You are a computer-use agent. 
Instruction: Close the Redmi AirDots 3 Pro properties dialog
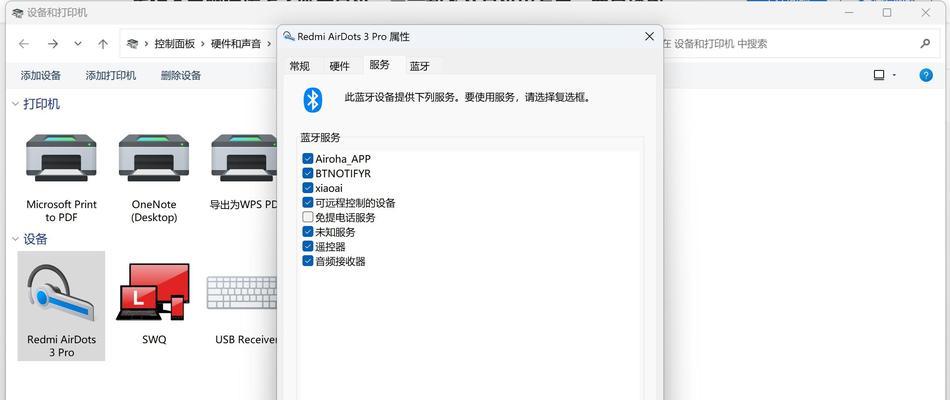(x=649, y=36)
